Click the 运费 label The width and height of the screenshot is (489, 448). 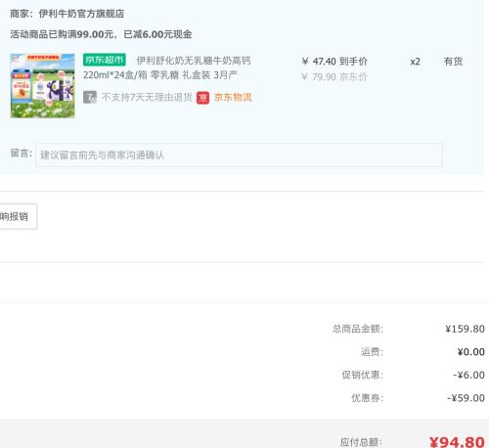[x=372, y=352]
